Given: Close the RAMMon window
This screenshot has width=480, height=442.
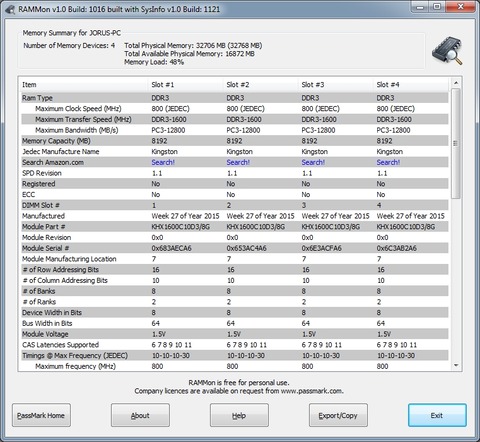Looking at the screenshot, I should click(460, 7).
